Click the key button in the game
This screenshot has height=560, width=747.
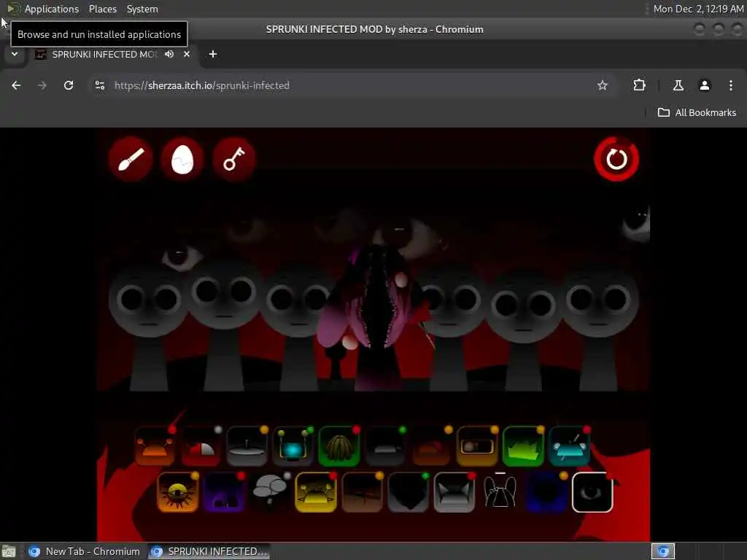[234, 159]
